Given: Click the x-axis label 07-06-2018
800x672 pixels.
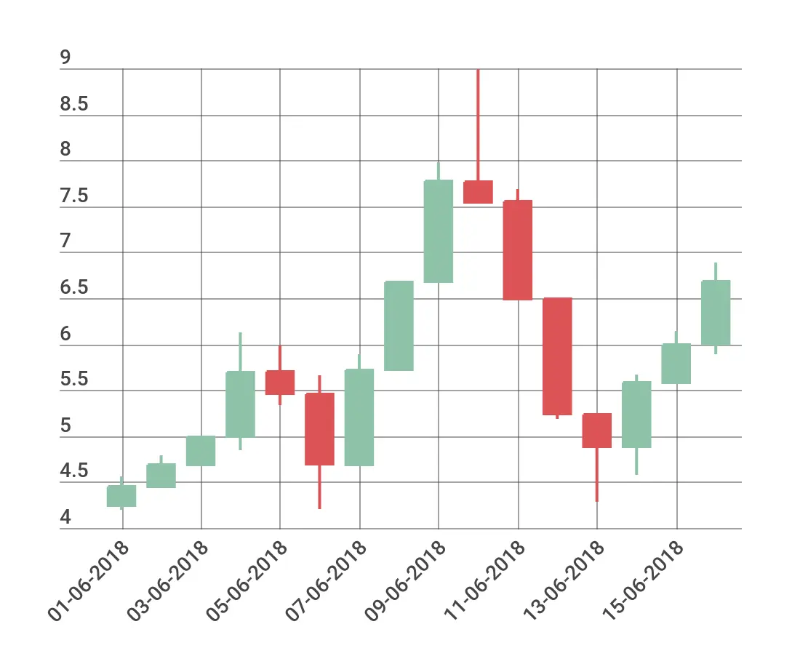Looking at the screenshot, I should click(x=327, y=581).
